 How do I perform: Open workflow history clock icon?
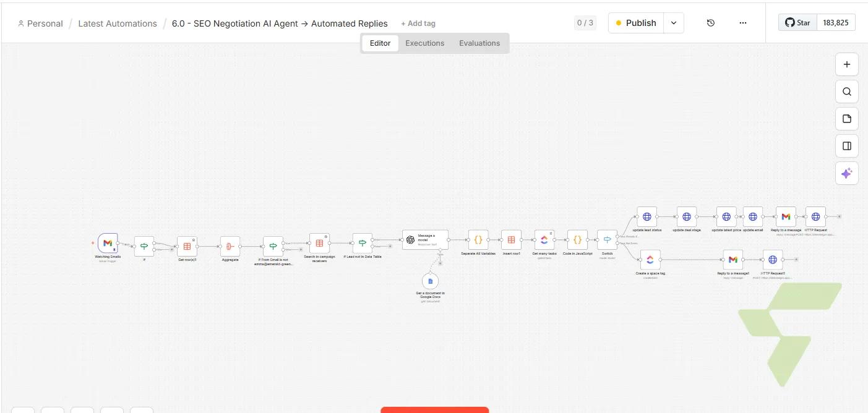click(711, 23)
